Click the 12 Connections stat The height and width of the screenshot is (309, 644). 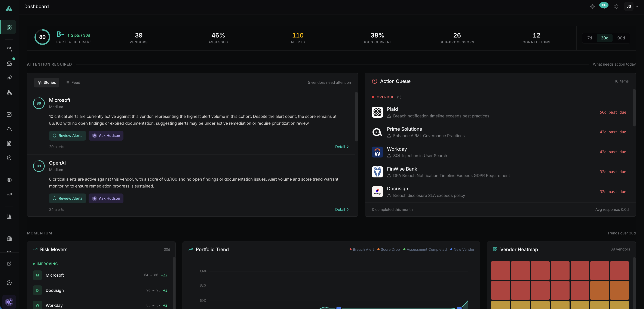(537, 38)
